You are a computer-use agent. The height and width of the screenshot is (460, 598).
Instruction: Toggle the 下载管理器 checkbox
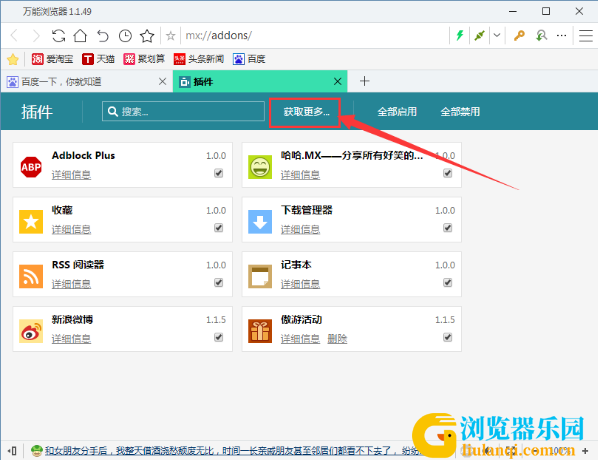point(448,228)
